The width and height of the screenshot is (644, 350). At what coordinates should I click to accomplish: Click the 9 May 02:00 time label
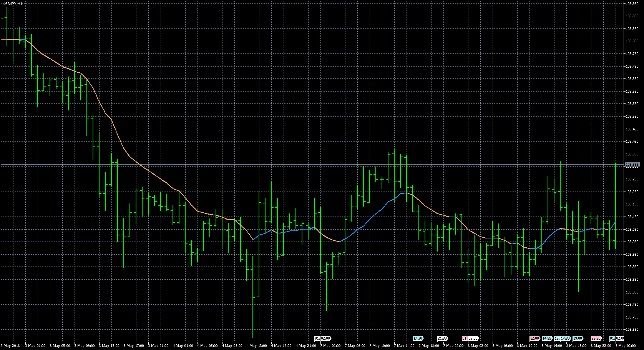[625, 346]
